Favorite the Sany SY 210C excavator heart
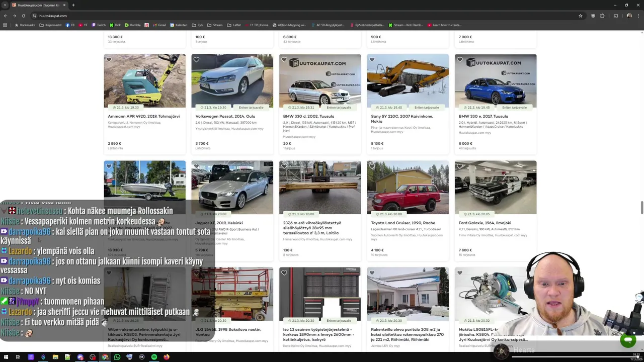Screen dimensions: 644x362 click(x=372, y=60)
